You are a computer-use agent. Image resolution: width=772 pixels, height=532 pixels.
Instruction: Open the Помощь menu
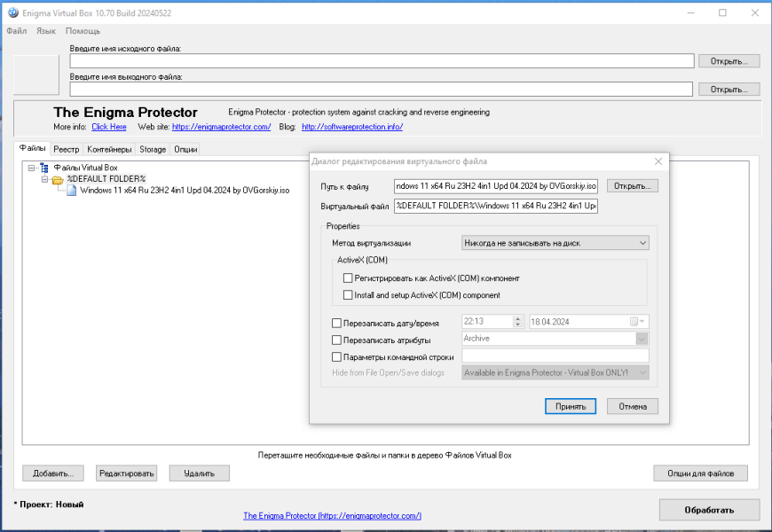(83, 31)
